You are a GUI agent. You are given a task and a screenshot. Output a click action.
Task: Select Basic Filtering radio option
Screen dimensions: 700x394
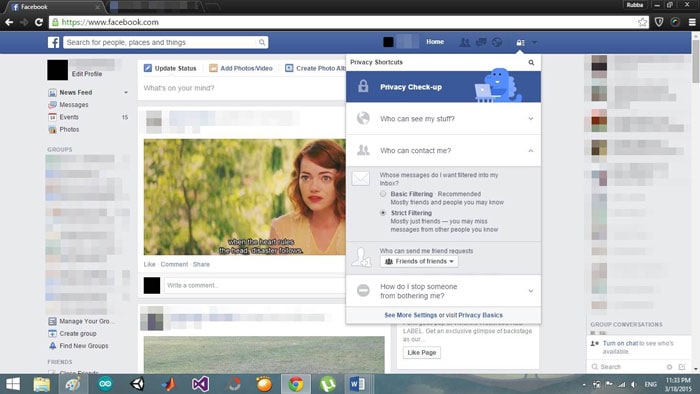pyautogui.click(x=383, y=194)
